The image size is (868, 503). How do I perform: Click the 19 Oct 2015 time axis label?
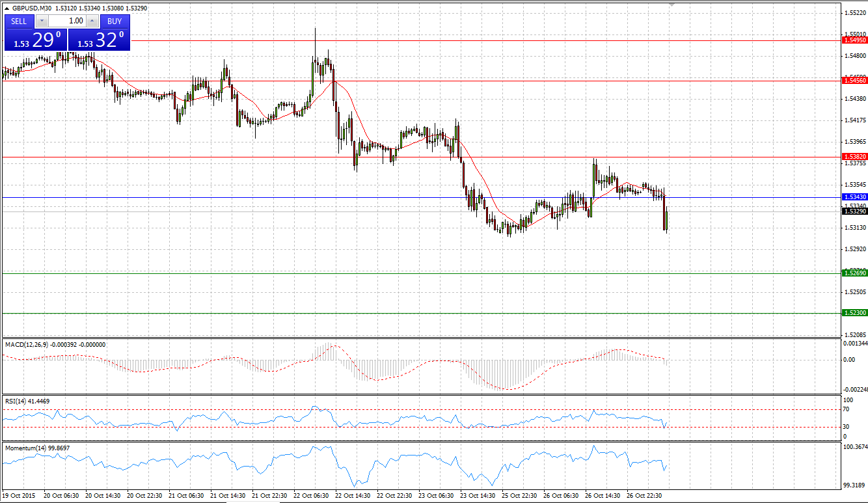(20, 496)
